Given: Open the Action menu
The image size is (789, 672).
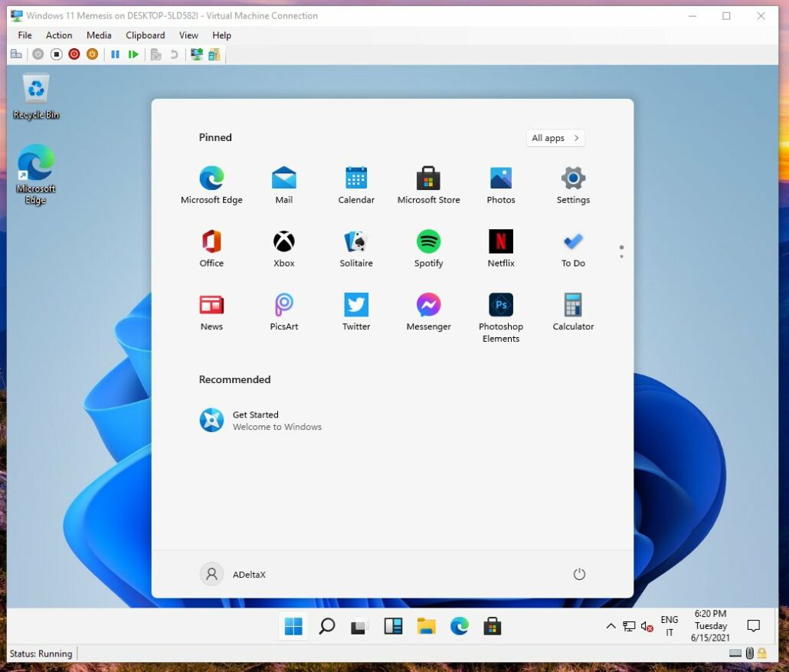Looking at the screenshot, I should [59, 35].
